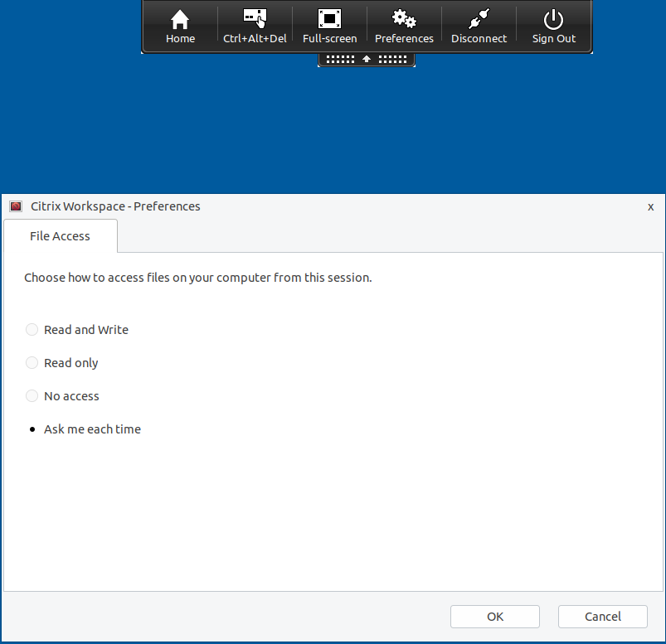Enter Full-screen via the monitor icon
Image resolution: width=666 pixels, height=644 pixels.
pos(329,17)
